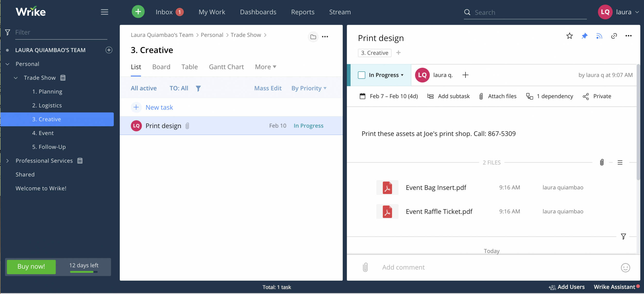The width and height of the screenshot is (644, 294).
Task: Open Print design task options menu
Action: (x=628, y=36)
